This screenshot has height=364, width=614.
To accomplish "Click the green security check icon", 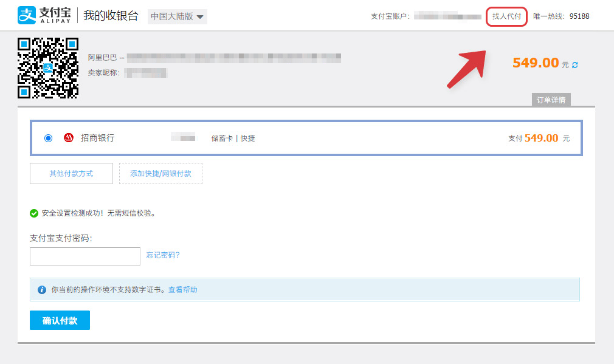I will [x=34, y=213].
